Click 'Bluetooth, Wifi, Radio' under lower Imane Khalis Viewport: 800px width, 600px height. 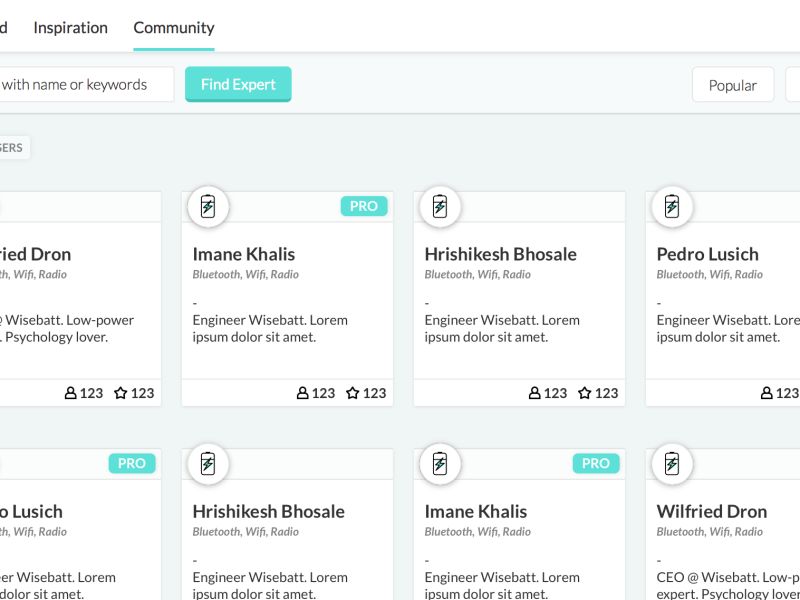pyautogui.click(x=478, y=532)
